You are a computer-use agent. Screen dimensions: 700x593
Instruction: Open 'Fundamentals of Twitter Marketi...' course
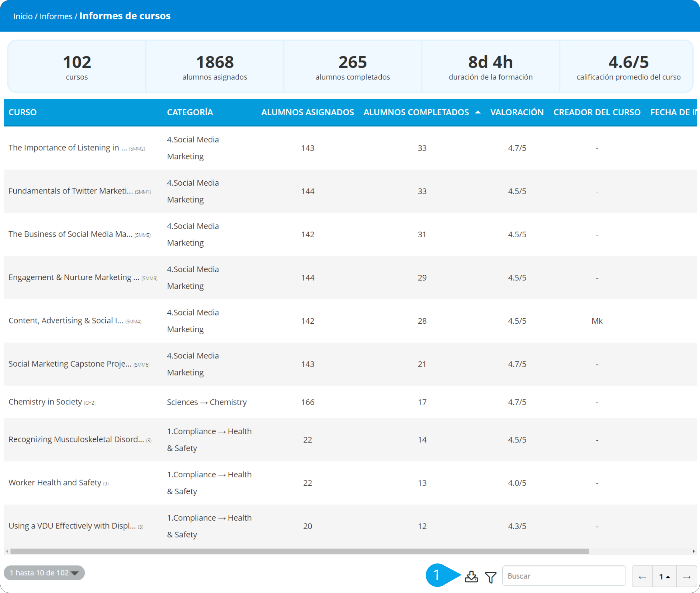[x=71, y=191]
